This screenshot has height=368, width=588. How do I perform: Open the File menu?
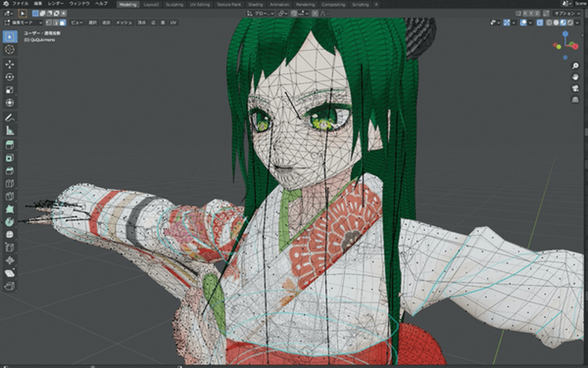[20, 3]
